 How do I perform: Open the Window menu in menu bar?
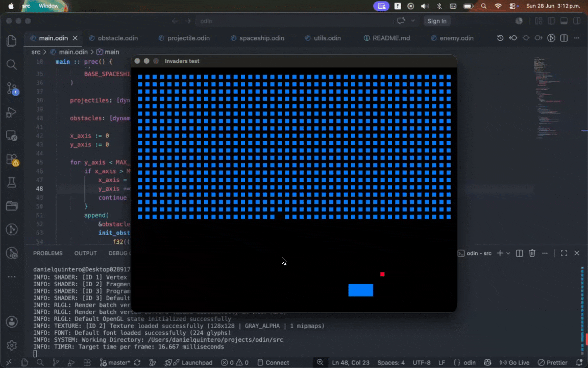tap(48, 6)
